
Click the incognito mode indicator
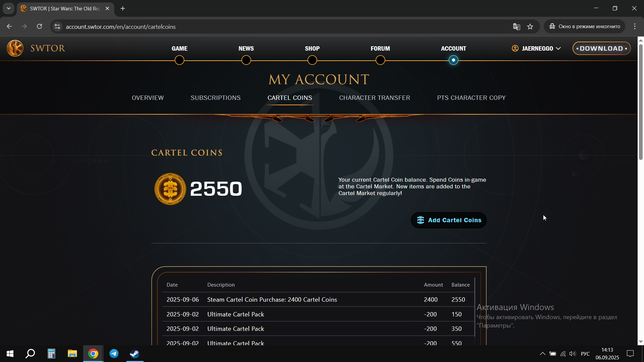[584, 26]
